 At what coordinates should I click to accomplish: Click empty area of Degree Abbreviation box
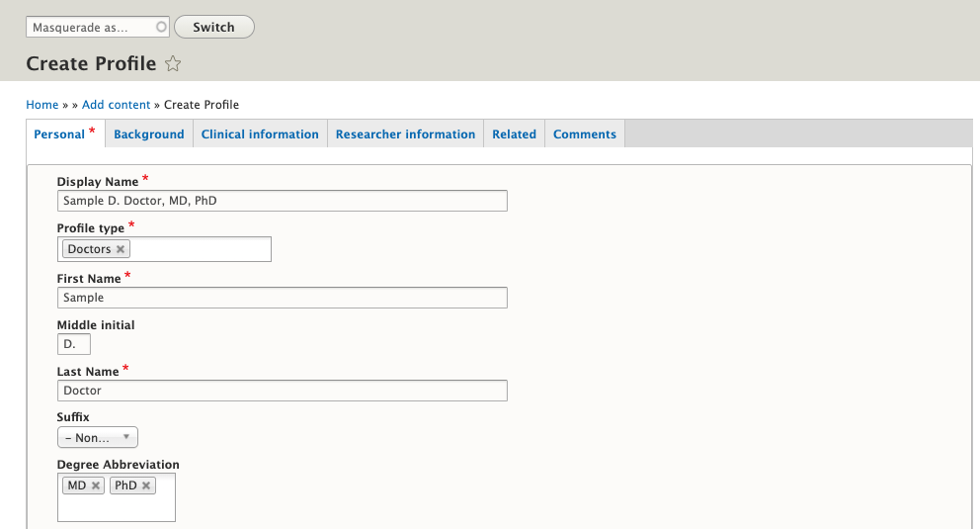click(116, 507)
